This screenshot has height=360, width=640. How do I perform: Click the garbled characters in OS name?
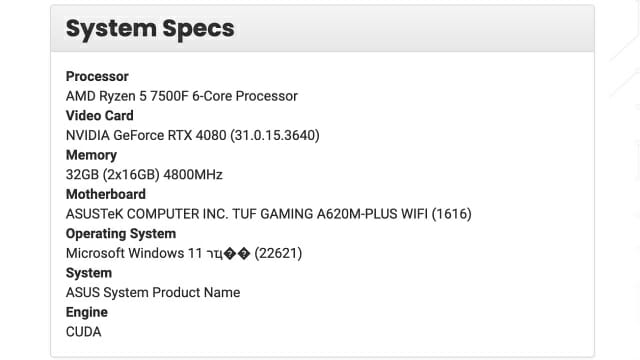point(228,254)
